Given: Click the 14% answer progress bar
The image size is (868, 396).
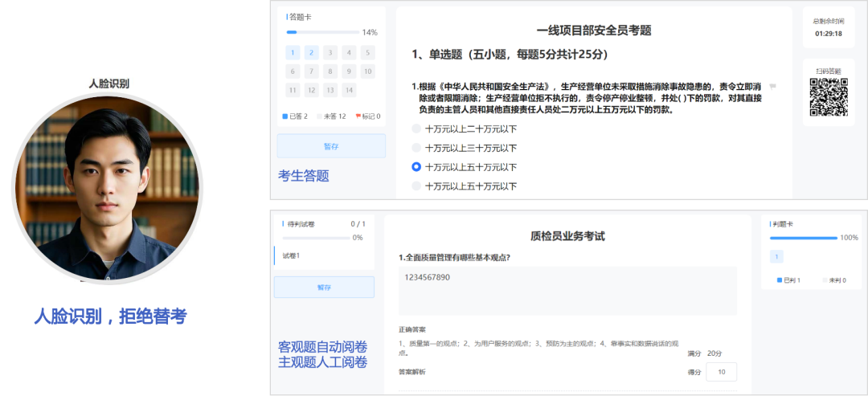Looking at the screenshot, I should [x=322, y=32].
